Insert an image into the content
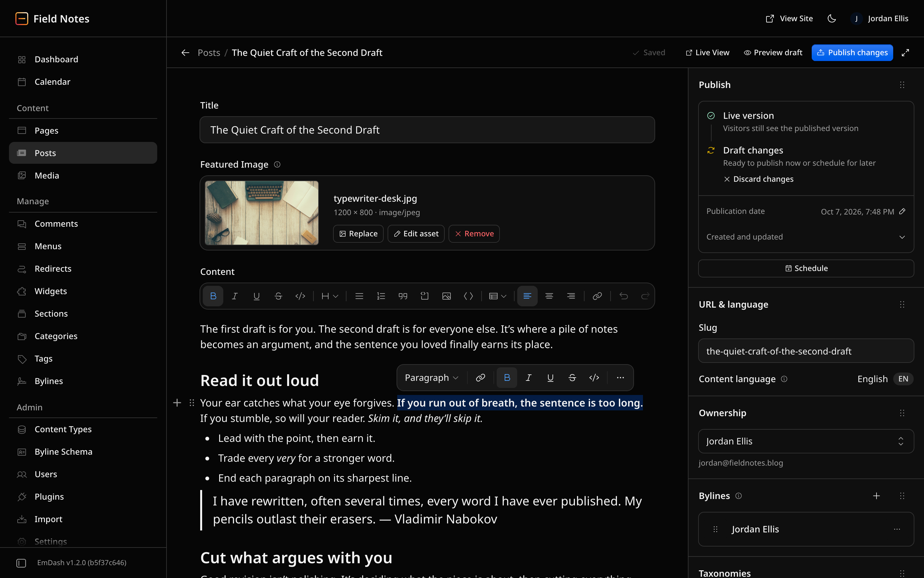The height and width of the screenshot is (578, 924). 446,296
